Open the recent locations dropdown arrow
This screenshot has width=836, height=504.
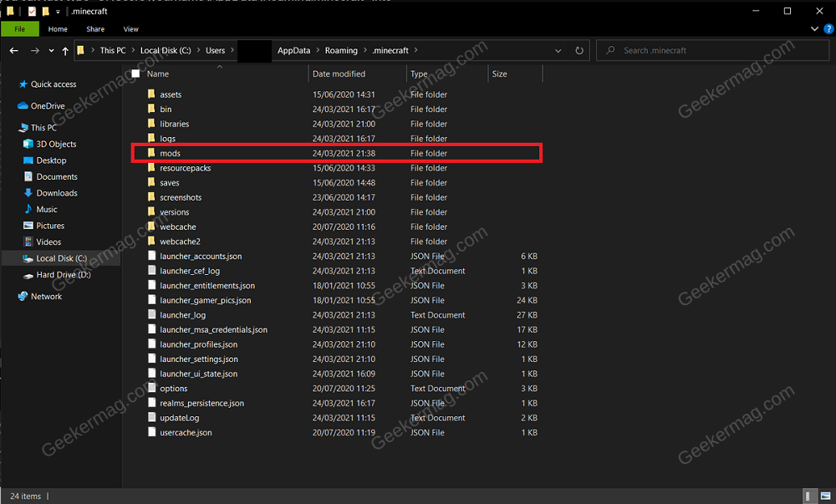pyautogui.click(x=51, y=51)
